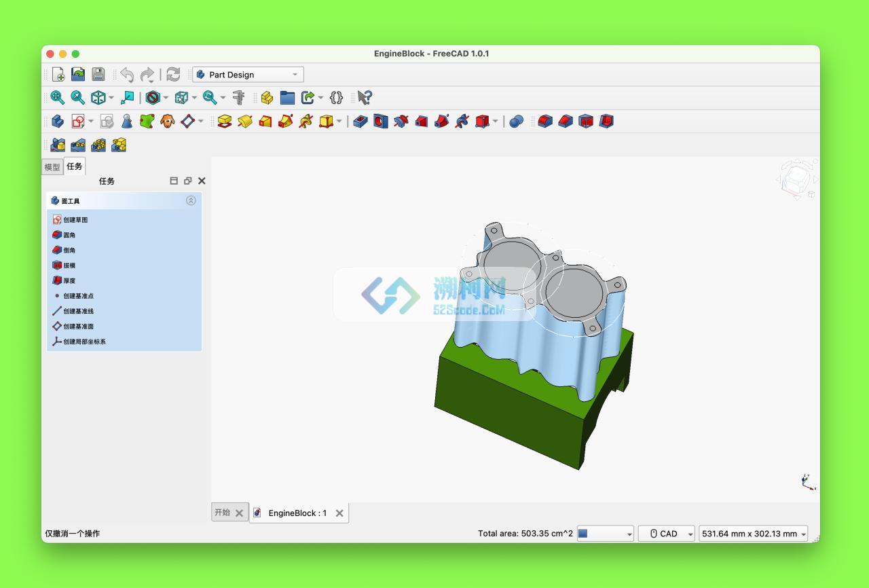Viewport: 869px width, 588px height.
Task: Expand the subtractive primitive dropdown arrow
Action: point(496,122)
